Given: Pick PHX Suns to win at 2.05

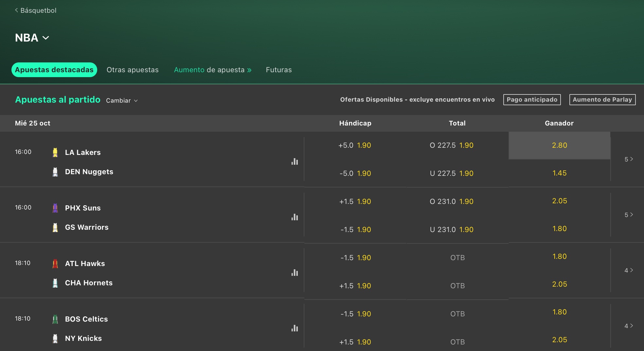Looking at the screenshot, I should pos(560,201).
